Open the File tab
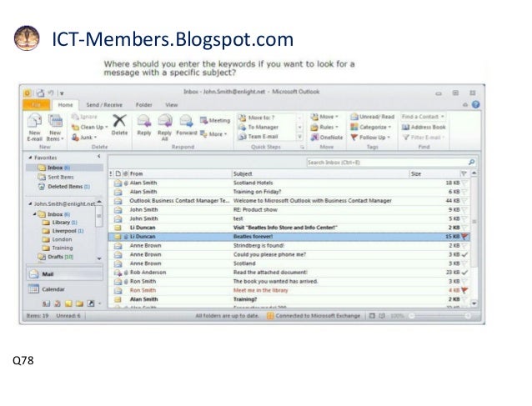532x406 pixels. [36, 105]
